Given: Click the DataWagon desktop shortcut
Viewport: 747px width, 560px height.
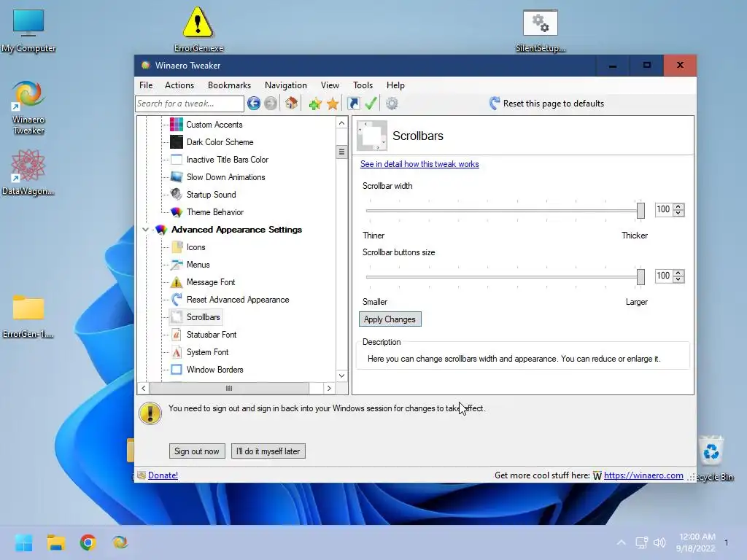Looking at the screenshot, I should 28,172.
